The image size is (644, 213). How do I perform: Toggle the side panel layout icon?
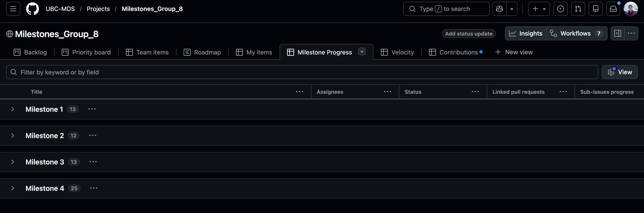pos(617,34)
